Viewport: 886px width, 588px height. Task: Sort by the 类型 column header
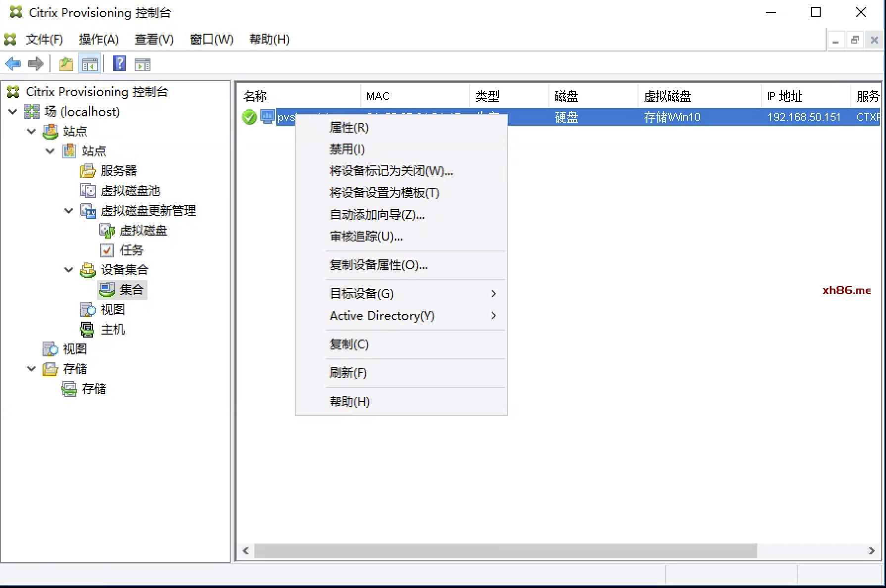click(x=509, y=96)
